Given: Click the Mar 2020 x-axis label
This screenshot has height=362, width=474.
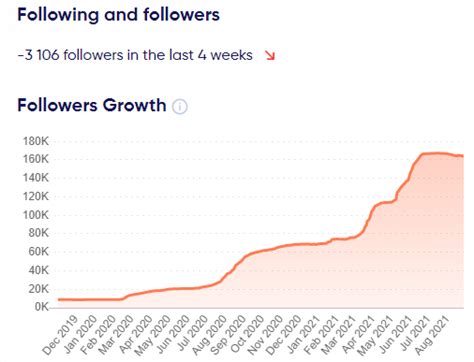Looking at the screenshot, I should [116, 335].
